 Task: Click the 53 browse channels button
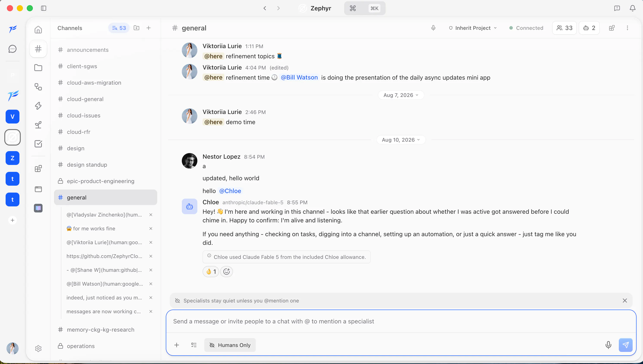(x=119, y=28)
